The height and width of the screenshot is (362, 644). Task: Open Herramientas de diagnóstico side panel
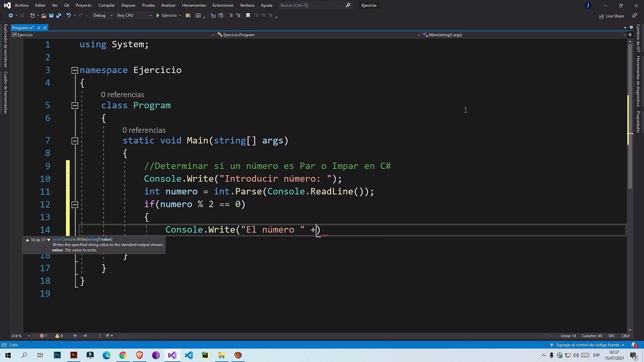(x=638, y=81)
